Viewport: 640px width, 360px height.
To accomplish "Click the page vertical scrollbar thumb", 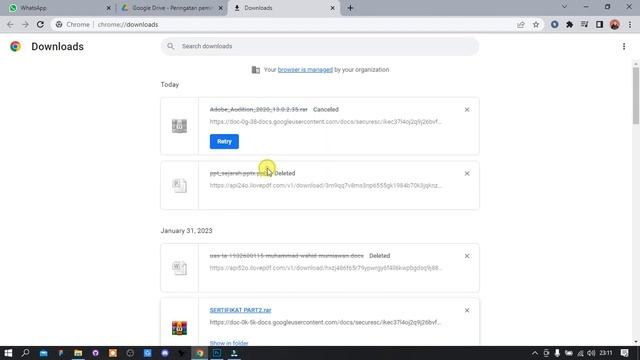I will point(636,95).
